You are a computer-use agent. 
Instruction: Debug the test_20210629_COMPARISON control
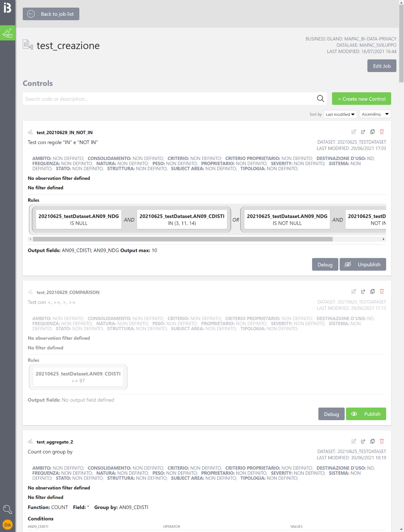pyautogui.click(x=331, y=414)
